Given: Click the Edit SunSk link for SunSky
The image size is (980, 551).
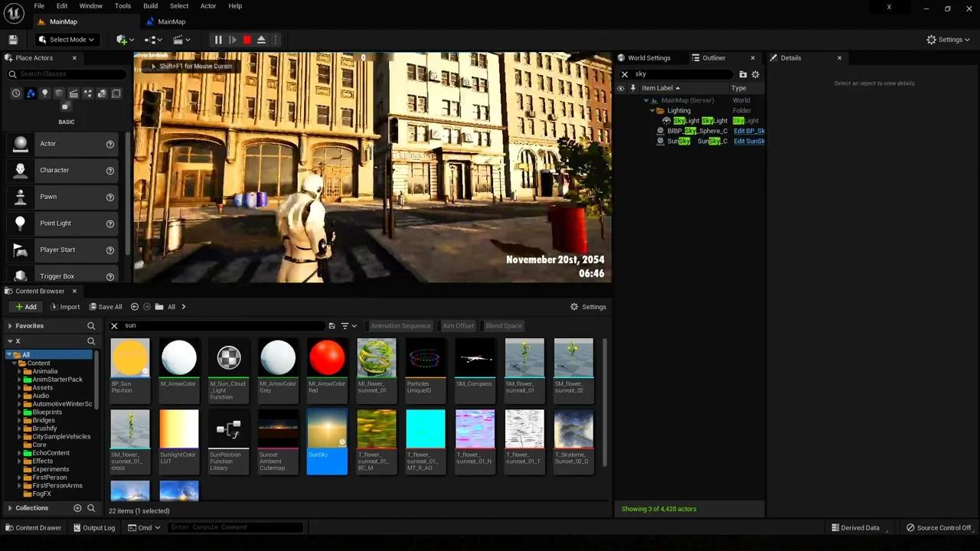Looking at the screenshot, I should (x=749, y=141).
